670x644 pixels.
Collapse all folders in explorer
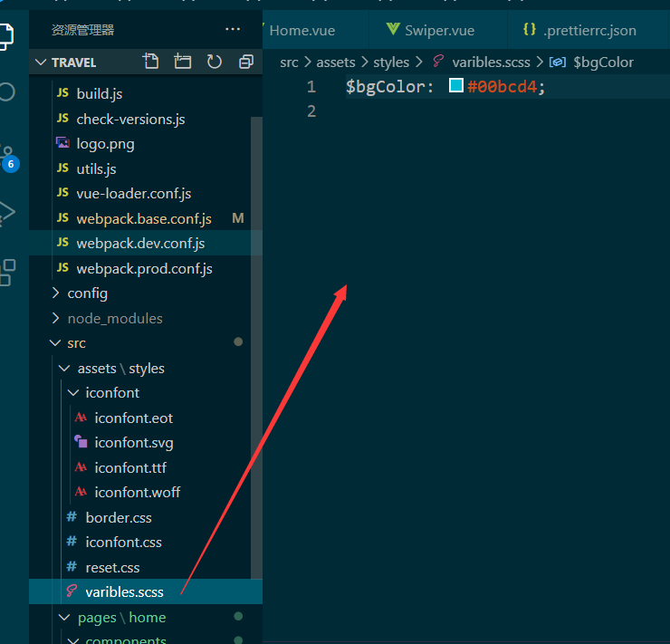click(246, 62)
